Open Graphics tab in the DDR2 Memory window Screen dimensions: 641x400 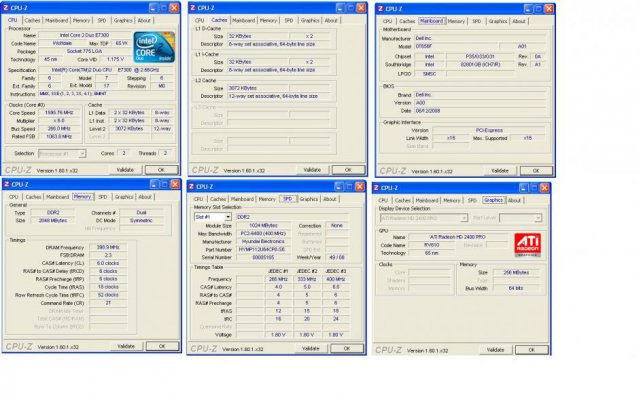[123, 197]
